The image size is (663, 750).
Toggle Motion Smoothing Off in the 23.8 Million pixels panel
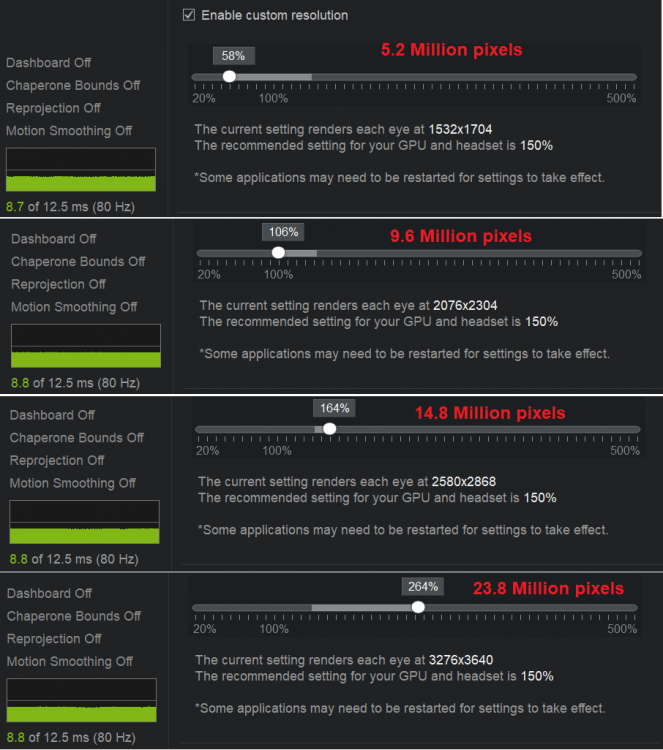(x=69, y=661)
